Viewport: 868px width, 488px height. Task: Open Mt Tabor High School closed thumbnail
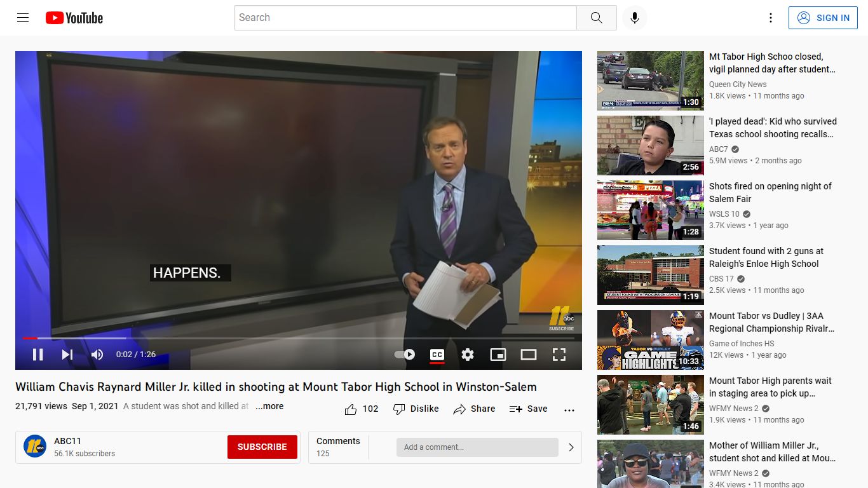pos(651,81)
